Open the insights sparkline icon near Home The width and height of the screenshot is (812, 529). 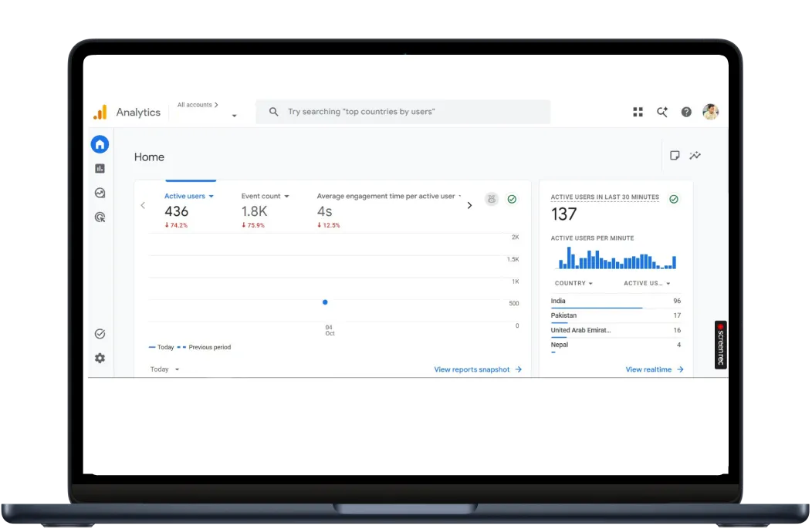(x=695, y=155)
